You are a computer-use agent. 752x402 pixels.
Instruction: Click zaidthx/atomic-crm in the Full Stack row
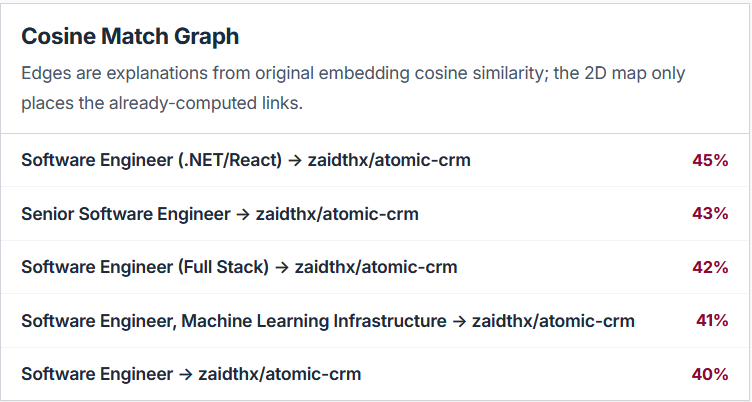376,267
